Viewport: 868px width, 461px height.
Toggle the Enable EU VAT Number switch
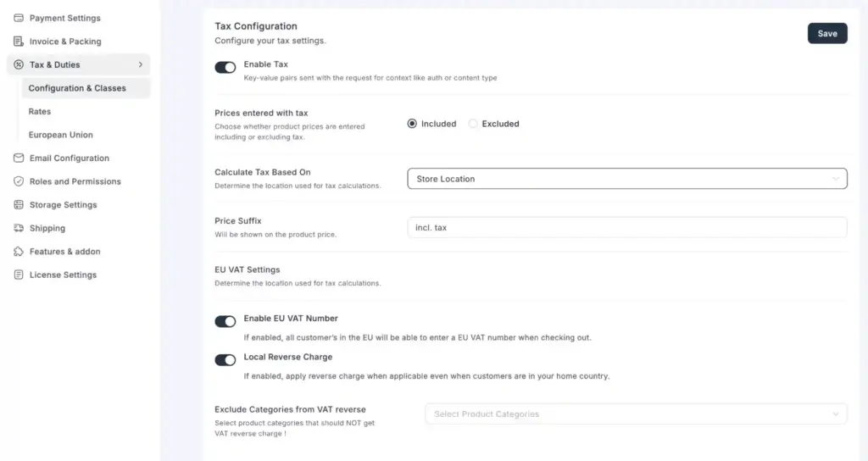(x=225, y=321)
